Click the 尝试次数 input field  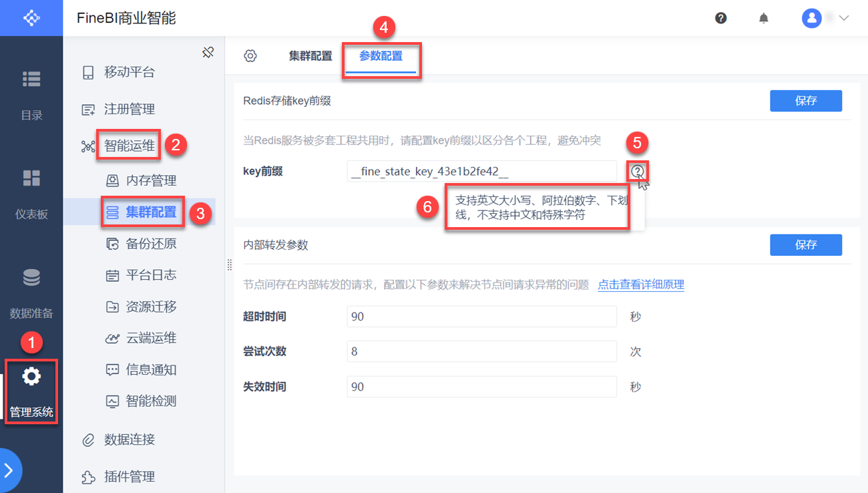click(482, 351)
